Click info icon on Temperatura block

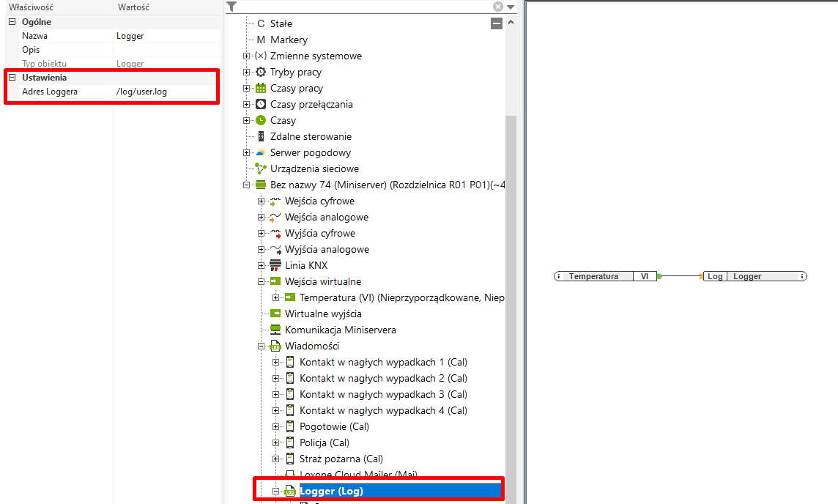coord(559,276)
